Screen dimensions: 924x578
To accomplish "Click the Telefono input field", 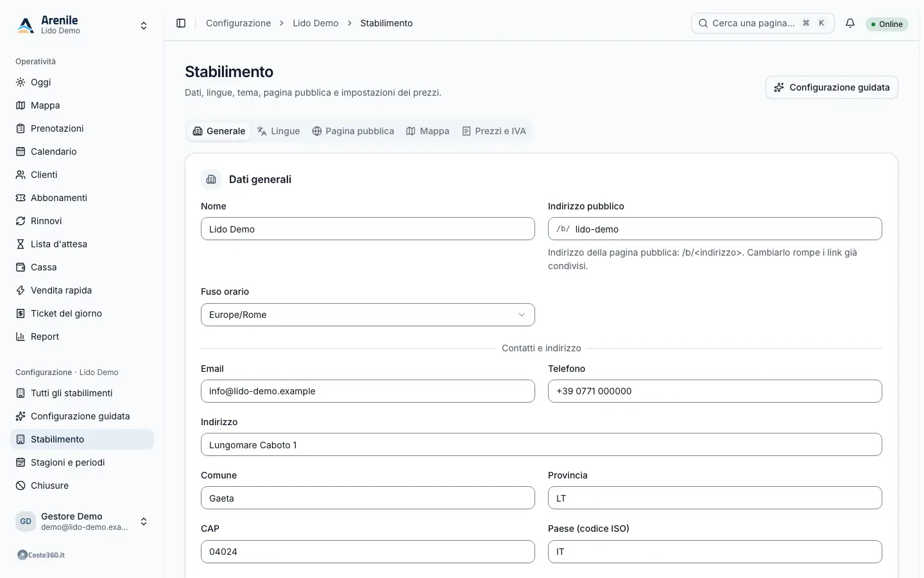I will click(x=715, y=391).
